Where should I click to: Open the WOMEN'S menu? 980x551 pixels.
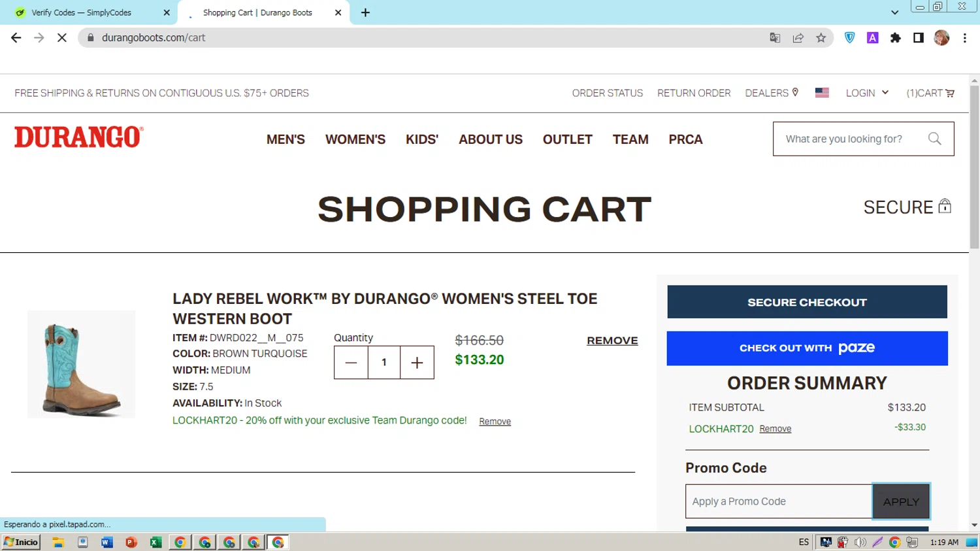[x=355, y=139]
